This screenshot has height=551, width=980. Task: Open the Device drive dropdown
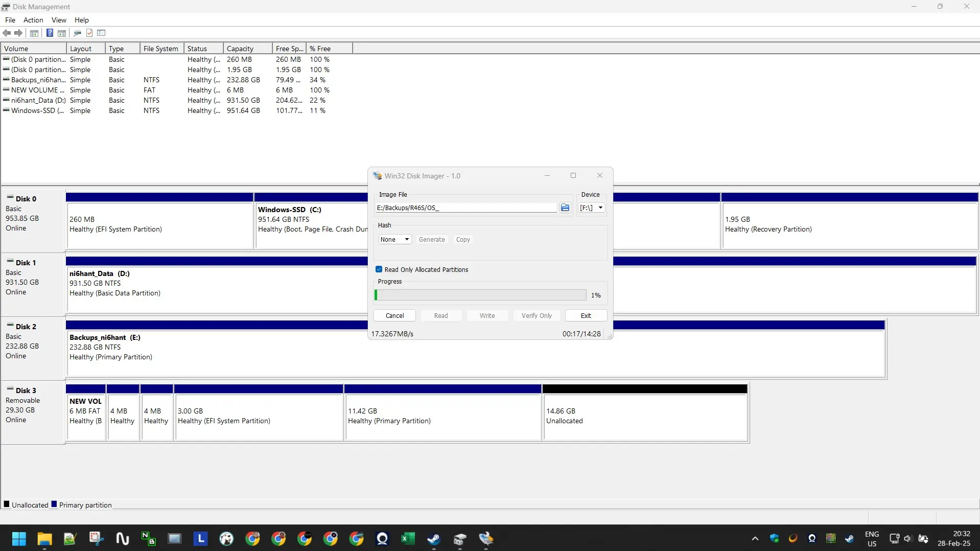591,208
